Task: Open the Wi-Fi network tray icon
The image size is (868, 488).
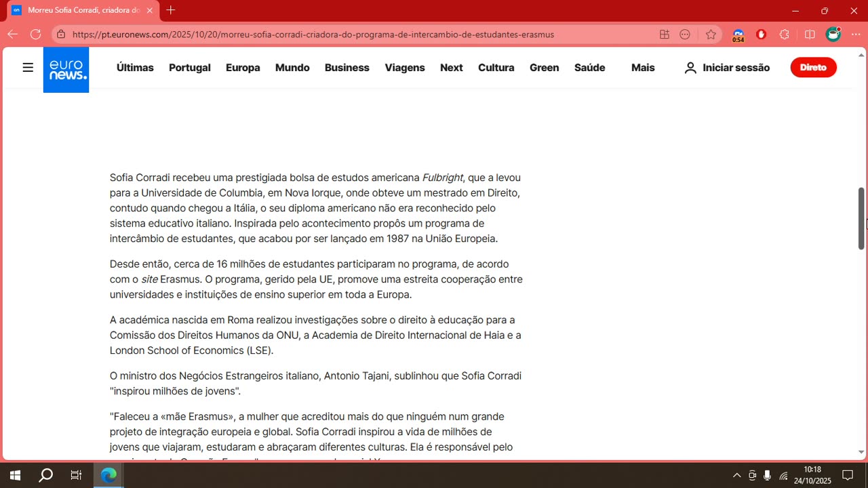Action: coord(783,475)
